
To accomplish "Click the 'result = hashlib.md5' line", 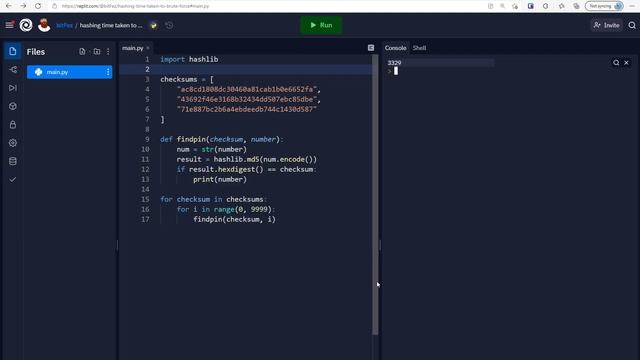I will (247, 159).
